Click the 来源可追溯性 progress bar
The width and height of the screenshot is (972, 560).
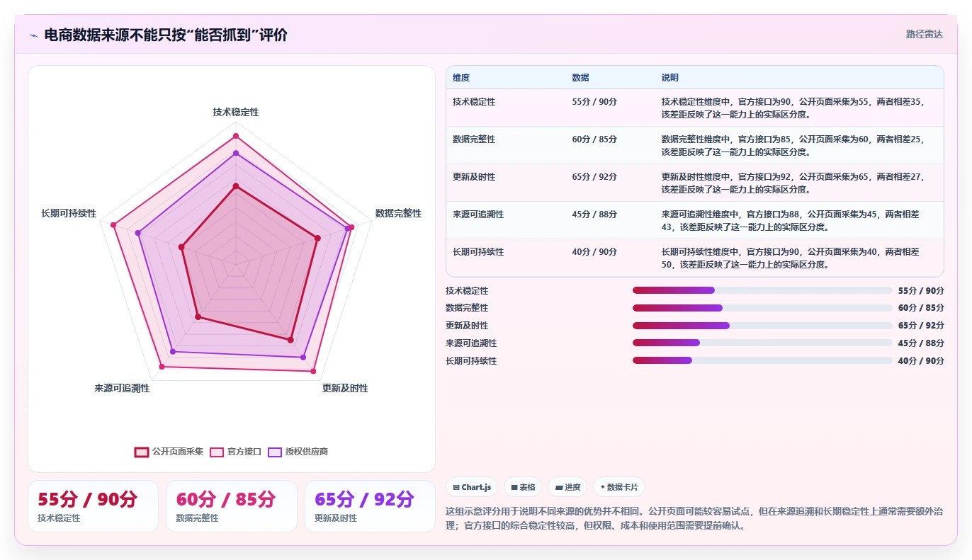click(x=762, y=343)
